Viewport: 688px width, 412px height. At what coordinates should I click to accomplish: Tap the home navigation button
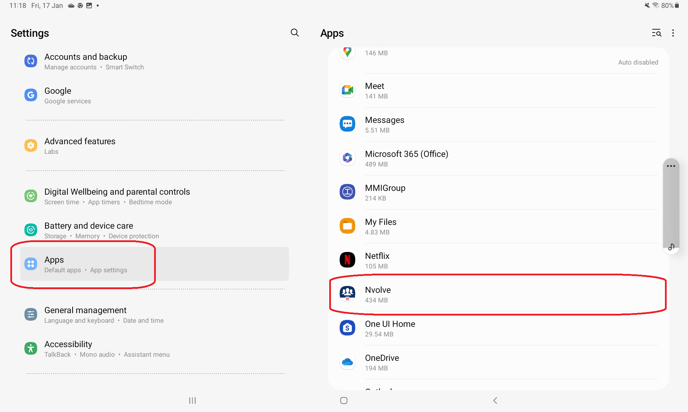(x=344, y=401)
